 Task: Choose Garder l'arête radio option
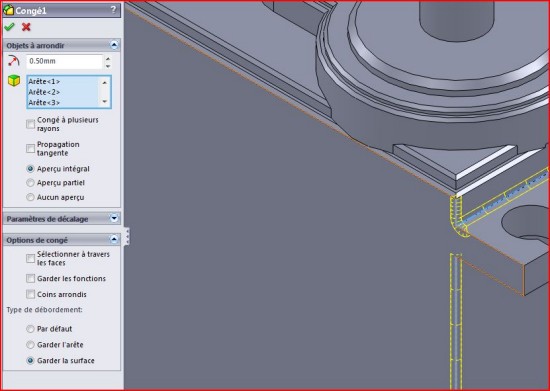click(31, 345)
